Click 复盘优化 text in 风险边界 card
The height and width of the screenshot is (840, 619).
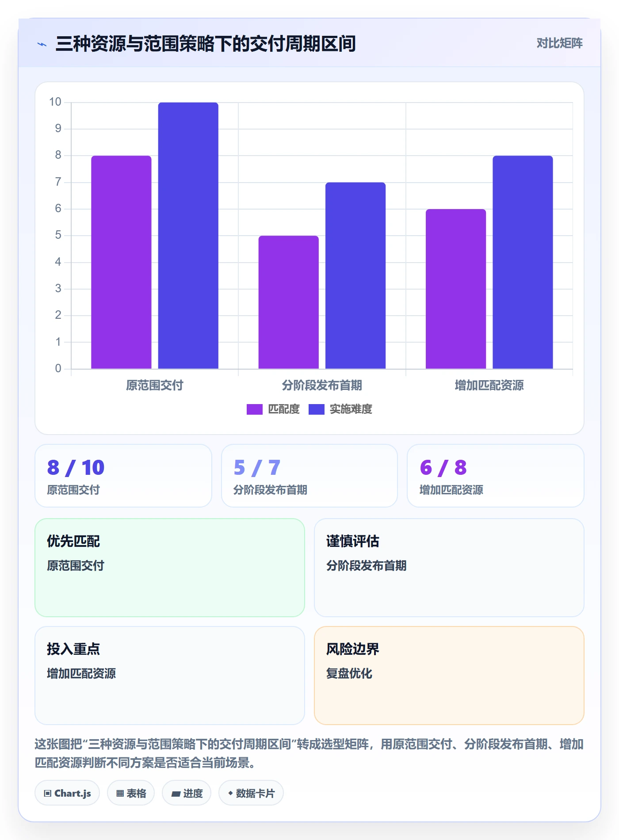(349, 674)
